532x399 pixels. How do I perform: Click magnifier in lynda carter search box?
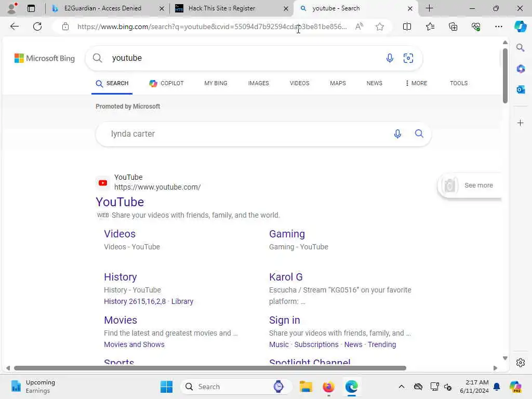click(x=419, y=134)
